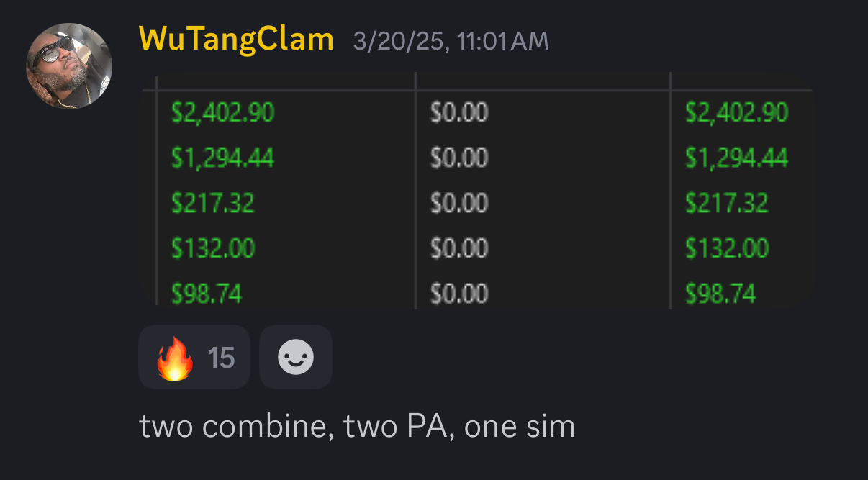Open the add reaction smiley picker
Screen dimensions: 868x480
click(296, 357)
